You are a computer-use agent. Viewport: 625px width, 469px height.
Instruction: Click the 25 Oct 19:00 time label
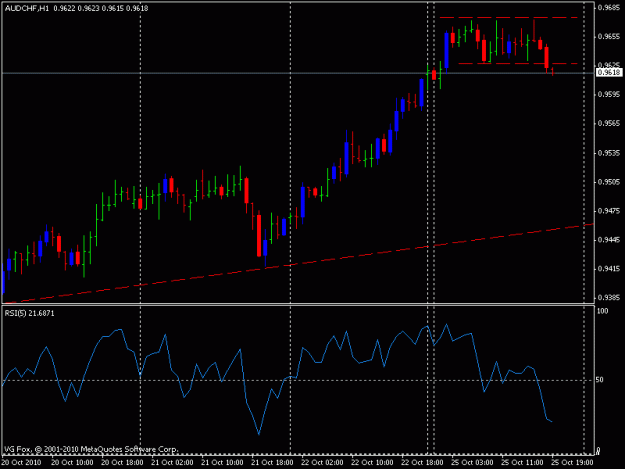tap(572, 463)
